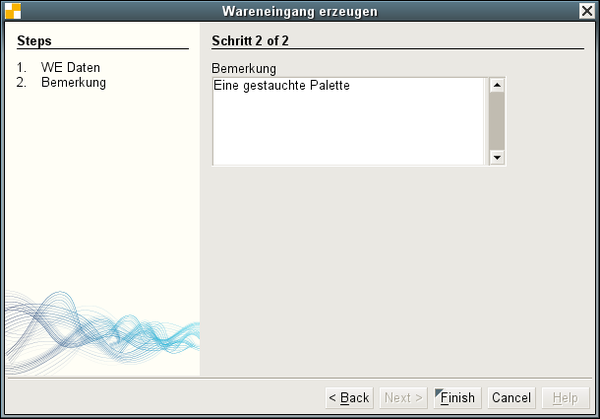Click the Bemerkung scrollbar up arrow
Image resolution: width=600 pixels, height=419 pixels.
pos(497,85)
